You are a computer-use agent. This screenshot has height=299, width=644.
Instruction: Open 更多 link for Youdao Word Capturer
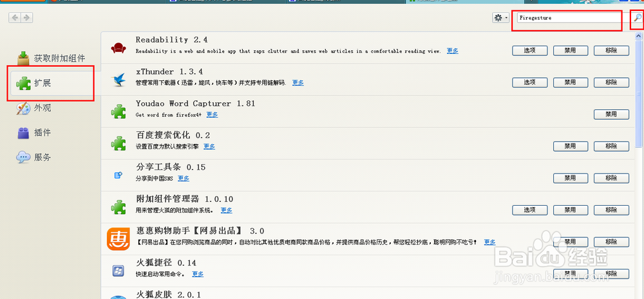point(213,114)
